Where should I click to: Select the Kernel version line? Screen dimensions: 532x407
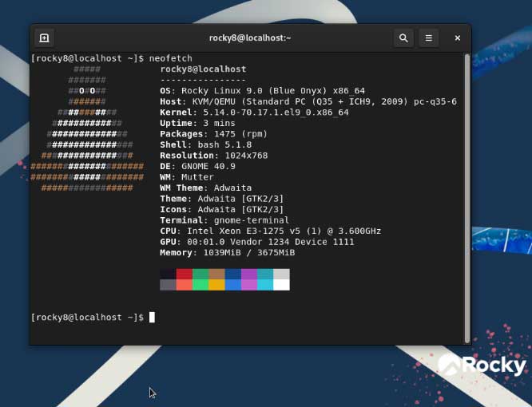tap(254, 113)
